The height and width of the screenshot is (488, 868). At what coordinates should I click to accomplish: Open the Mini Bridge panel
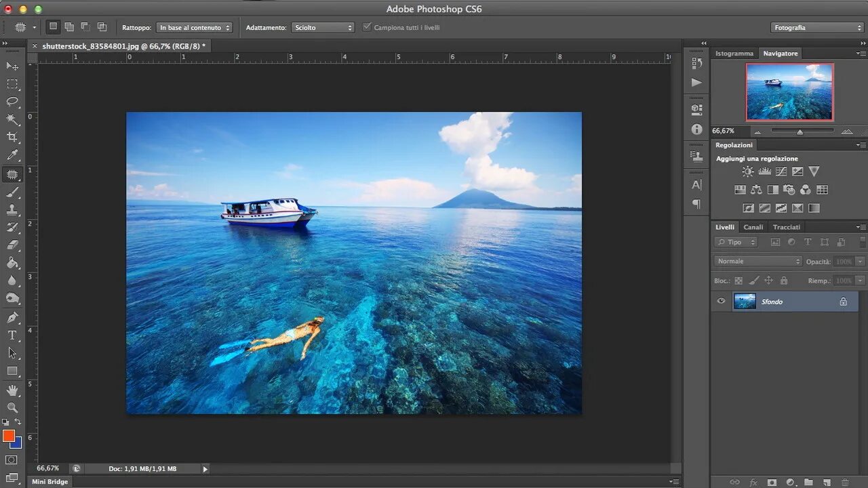click(x=50, y=482)
